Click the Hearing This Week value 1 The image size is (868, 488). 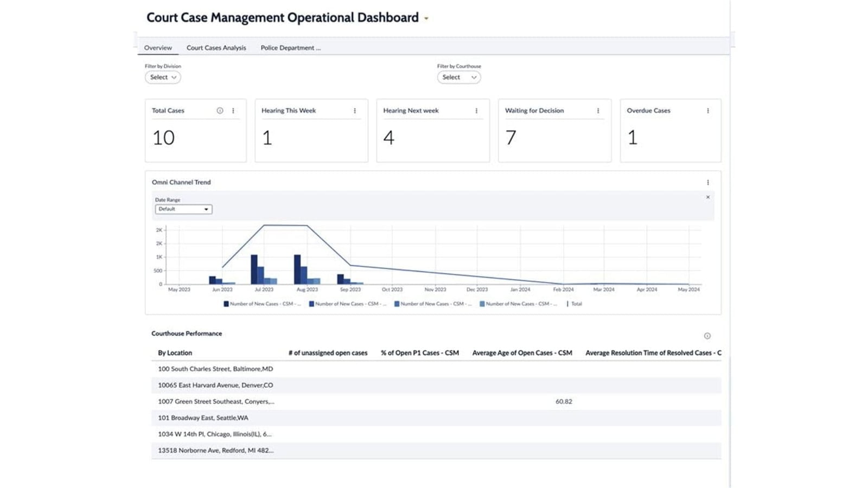tap(267, 138)
